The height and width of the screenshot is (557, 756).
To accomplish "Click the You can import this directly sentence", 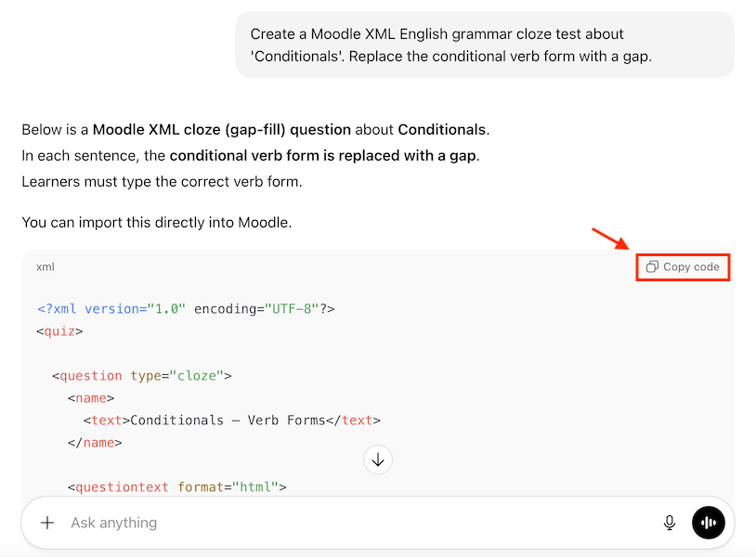I will click(x=156, y=223).
